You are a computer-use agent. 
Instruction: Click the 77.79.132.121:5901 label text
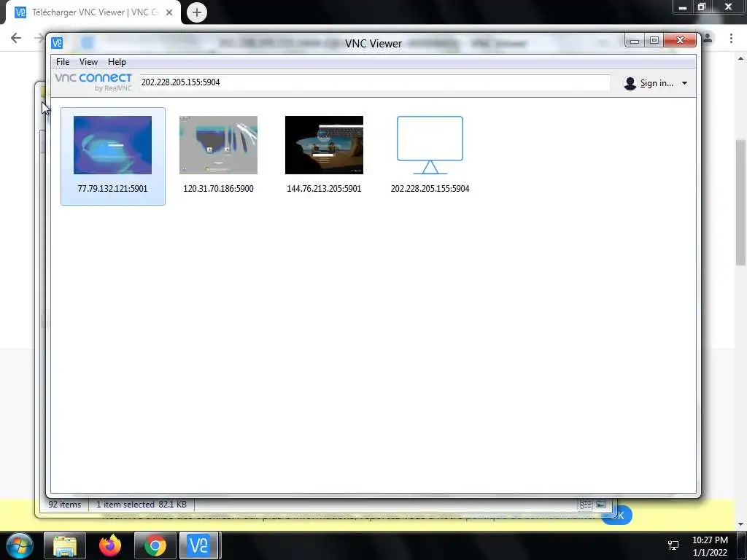(112, 189)
